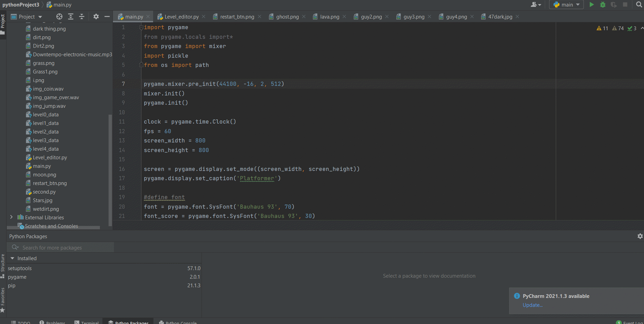Select second.py in project tree
The height and width of the screenshot is (324, 644).
[44, 192]
